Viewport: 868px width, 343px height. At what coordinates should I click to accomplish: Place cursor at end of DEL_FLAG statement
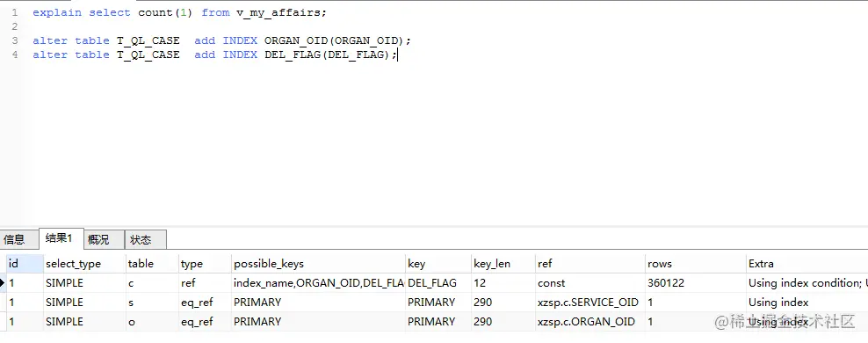pos(397,55)
